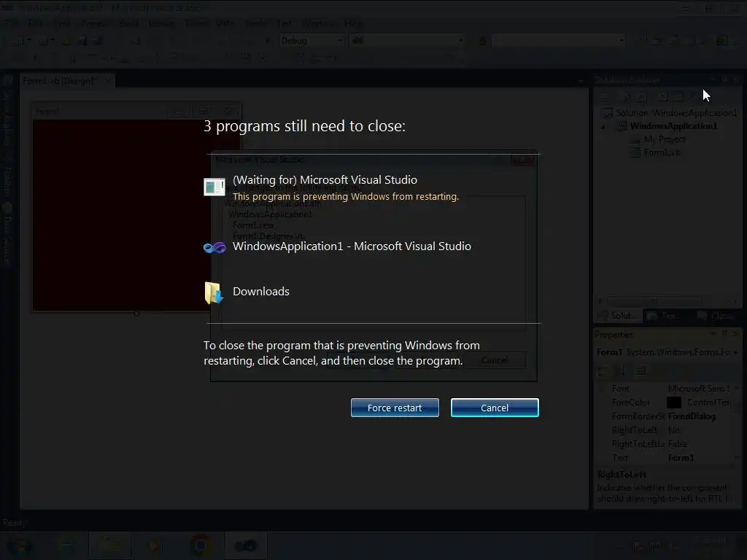Screen dimensions: 747x560
Task: Click the Downloads folder icon
Action: pos(214,292)
